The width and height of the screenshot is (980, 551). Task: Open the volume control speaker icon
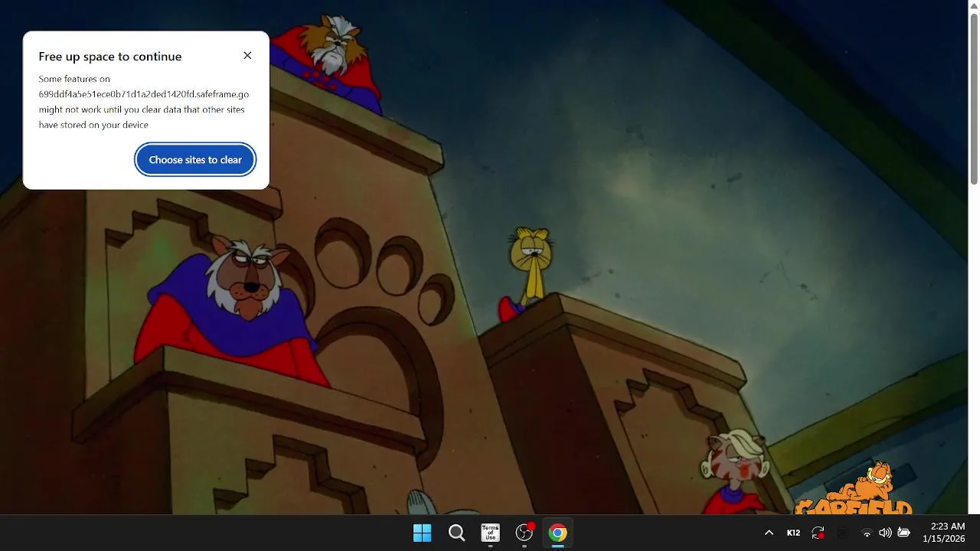885,533
